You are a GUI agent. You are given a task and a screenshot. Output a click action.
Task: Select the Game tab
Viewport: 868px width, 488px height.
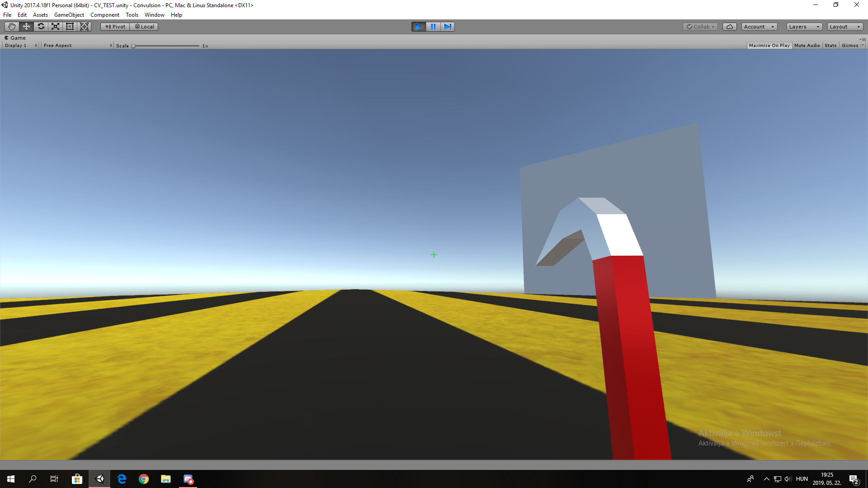[15, 38]
